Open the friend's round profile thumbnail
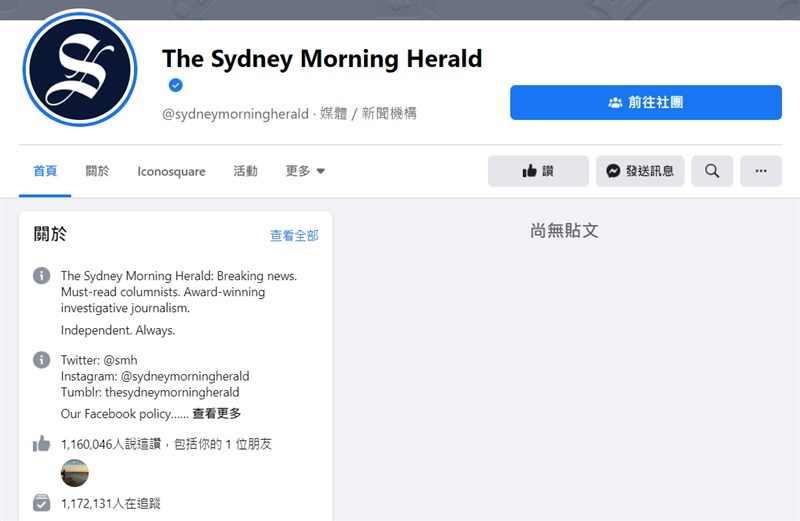Viewport: 800px width, 521px height. (74, 473)
